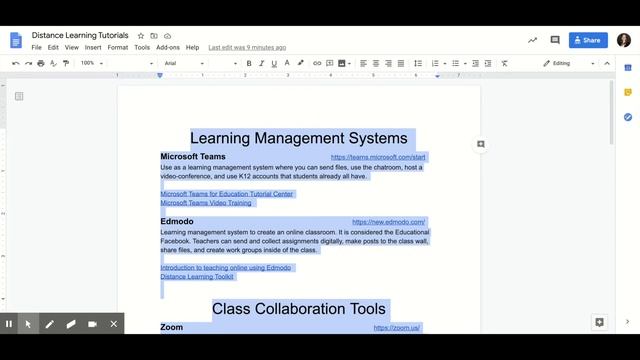Screen dimensions: 640x360
Task: Open the Editing mode dropdown
Action: pos(569,63)
